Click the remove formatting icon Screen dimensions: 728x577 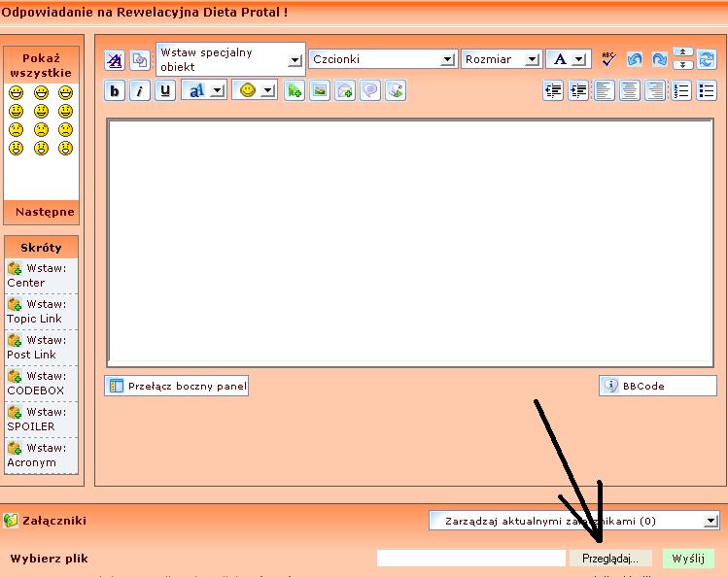pos(115,59)
